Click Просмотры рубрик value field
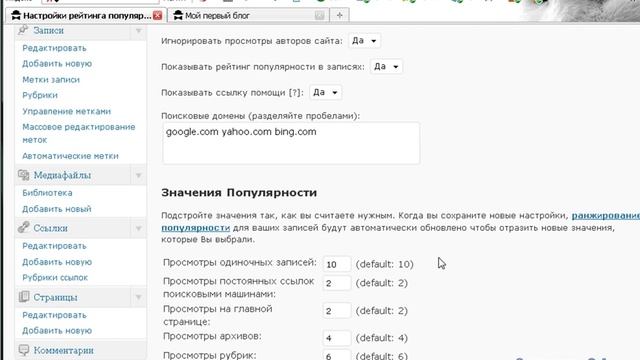Image resolution: width=640 pixels, height=360 pixels. (x=337, y=356)
